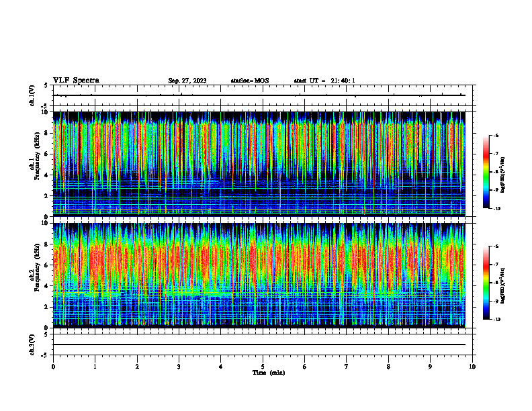Click the "2" kHz tick of ch.1 spectrogram
Viewport: 532px width, 411px height.
47,195
